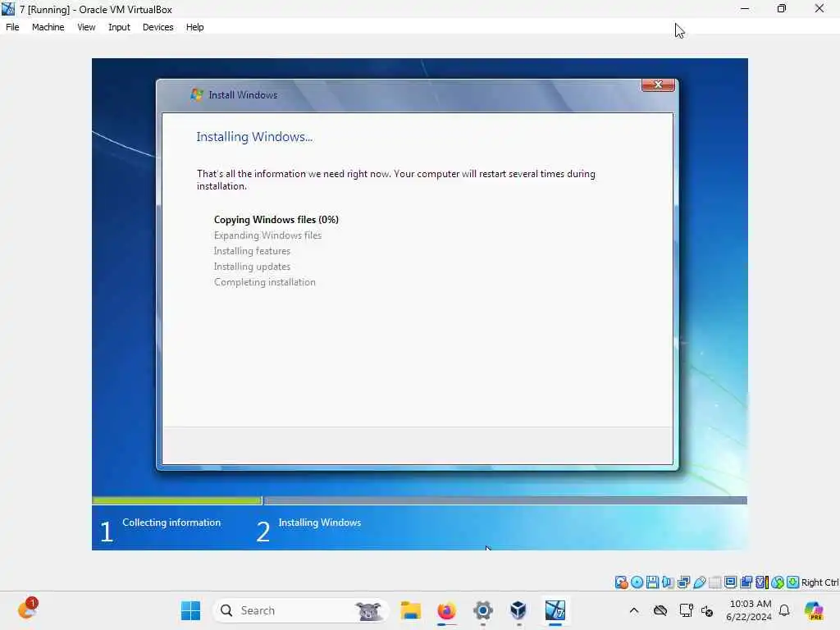Click the 'Completing installation' step
Screen dimensions: 840x630
coord(265,282)
